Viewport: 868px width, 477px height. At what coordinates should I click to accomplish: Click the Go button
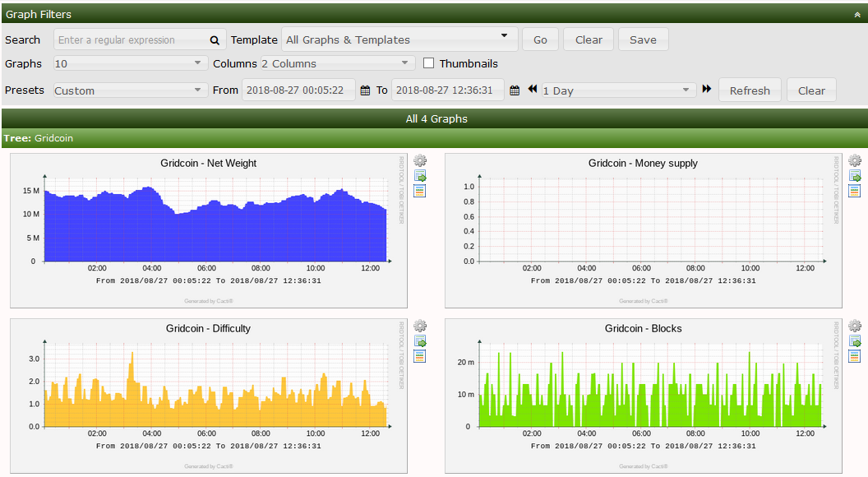coord(540,40)
